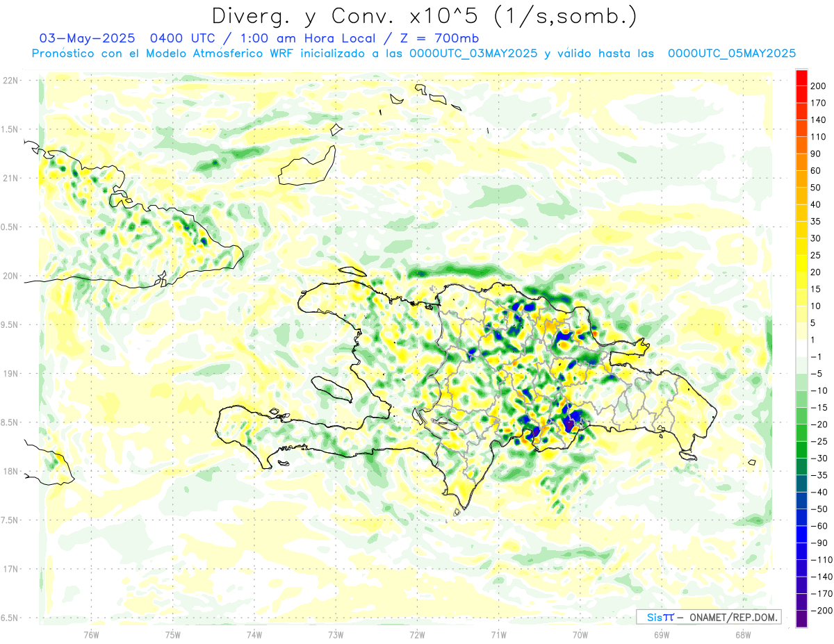Click the "-200" color scale label
This screenshot has height=644, width=834.
820,611
